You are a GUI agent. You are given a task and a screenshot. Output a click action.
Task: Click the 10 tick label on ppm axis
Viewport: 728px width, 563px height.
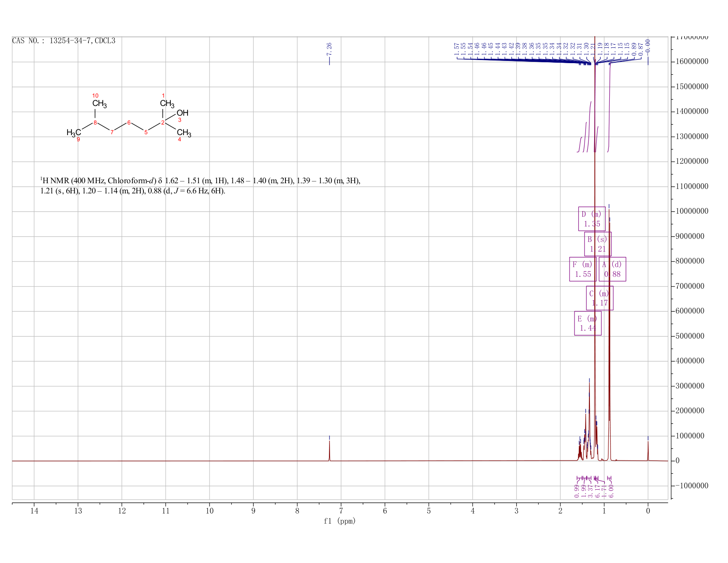pos(210,511)
